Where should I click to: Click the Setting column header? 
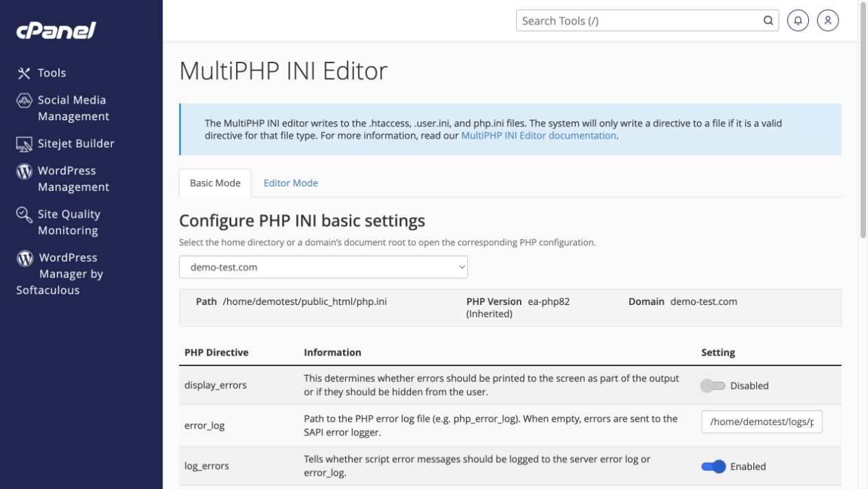coord(718,352)
